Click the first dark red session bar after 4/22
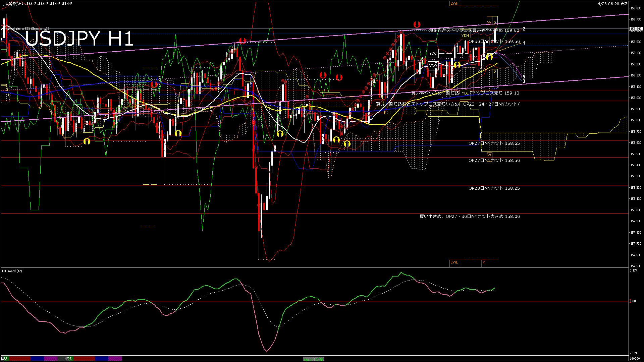 tap(19, 359)
